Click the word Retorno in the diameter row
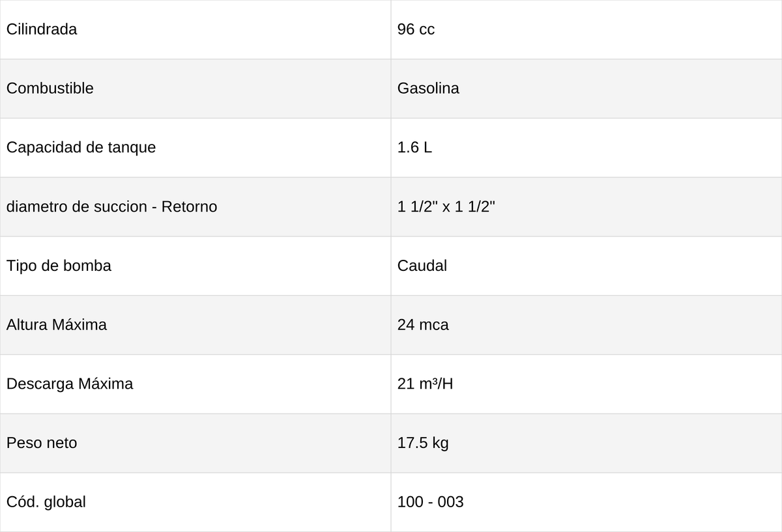Screen dimensions: 782x532 click(189, 206)
